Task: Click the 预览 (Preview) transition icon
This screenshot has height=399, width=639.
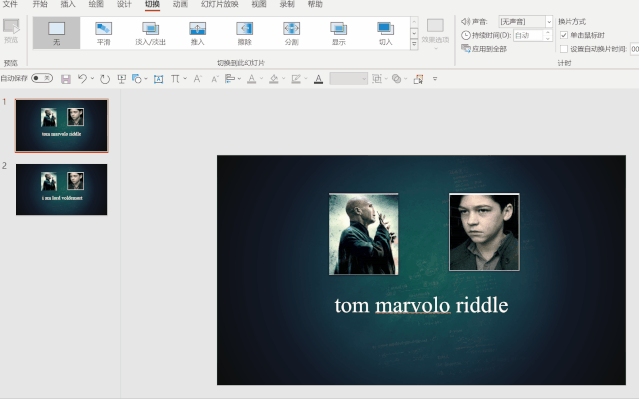Action: 11,31
